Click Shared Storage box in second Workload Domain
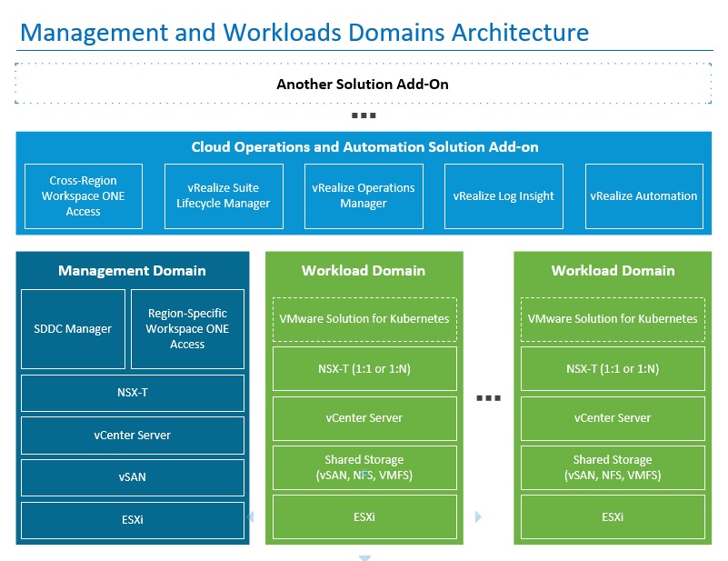 click(x=613, y=467)
